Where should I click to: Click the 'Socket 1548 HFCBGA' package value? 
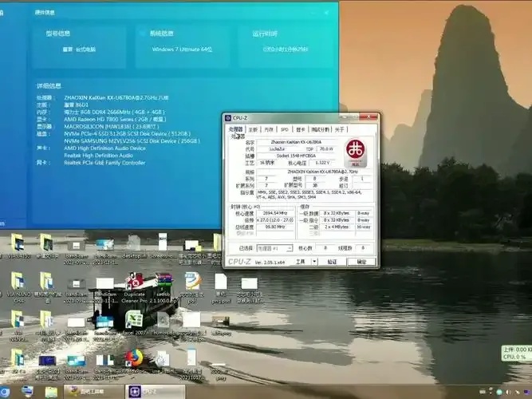pos(296,156)
